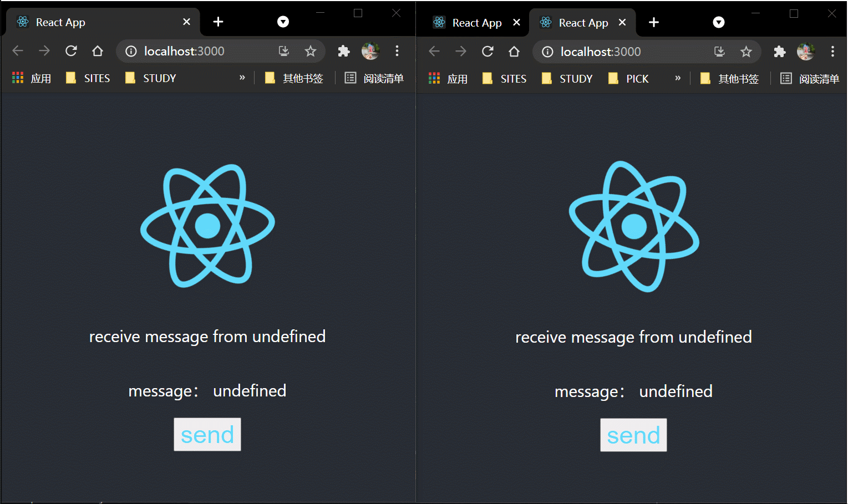This screenshot has height=504, width=848.
Task: Install app icon in right window address bar
Action: [x=719, y=52]
